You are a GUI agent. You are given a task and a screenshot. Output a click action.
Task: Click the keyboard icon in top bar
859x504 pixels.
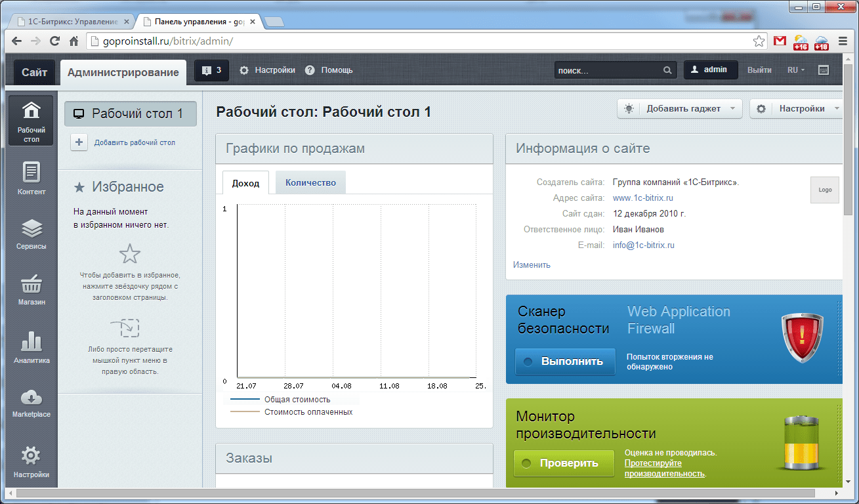pos(824,70)
